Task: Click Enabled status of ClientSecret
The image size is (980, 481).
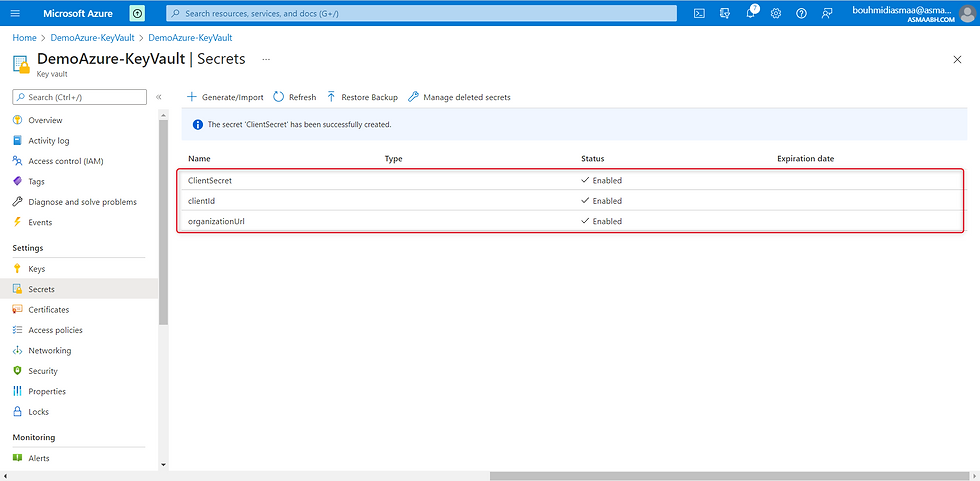Action: (601, 181)
